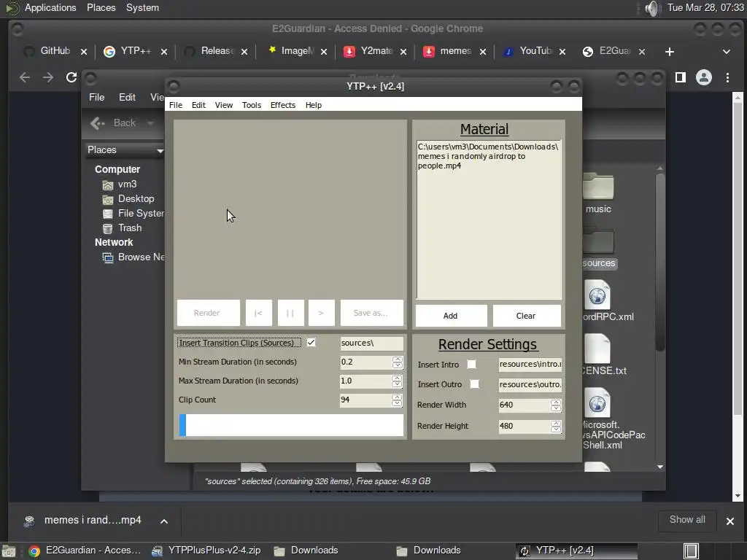Open the View menu in YTP++
This screenshot has width=747, height=560.
223,105
